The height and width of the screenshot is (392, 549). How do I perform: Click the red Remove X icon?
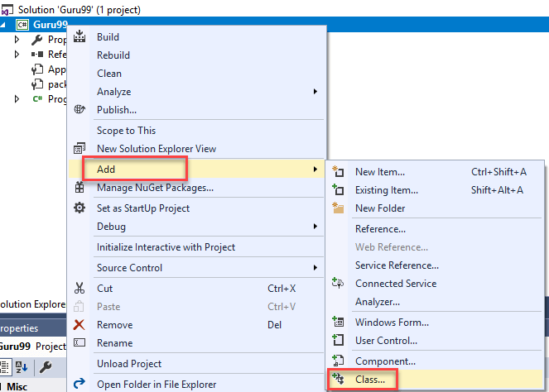pos(79,324)
